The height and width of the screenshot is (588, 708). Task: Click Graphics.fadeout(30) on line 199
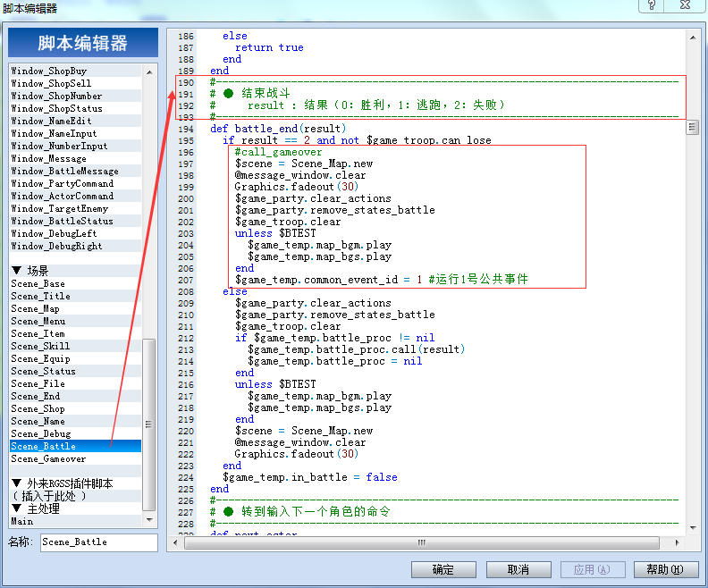point(296,187)
